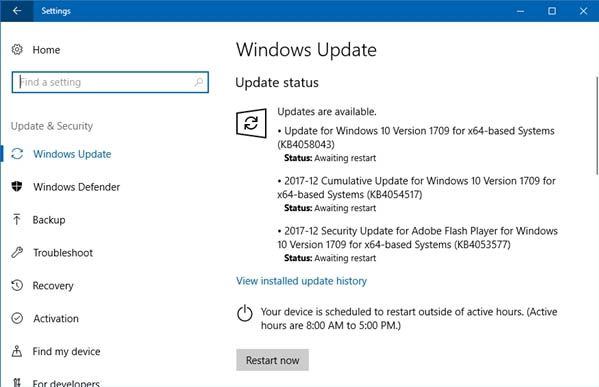
Task: Click the Find my device person icon
Action: click(x=17, y=351)
